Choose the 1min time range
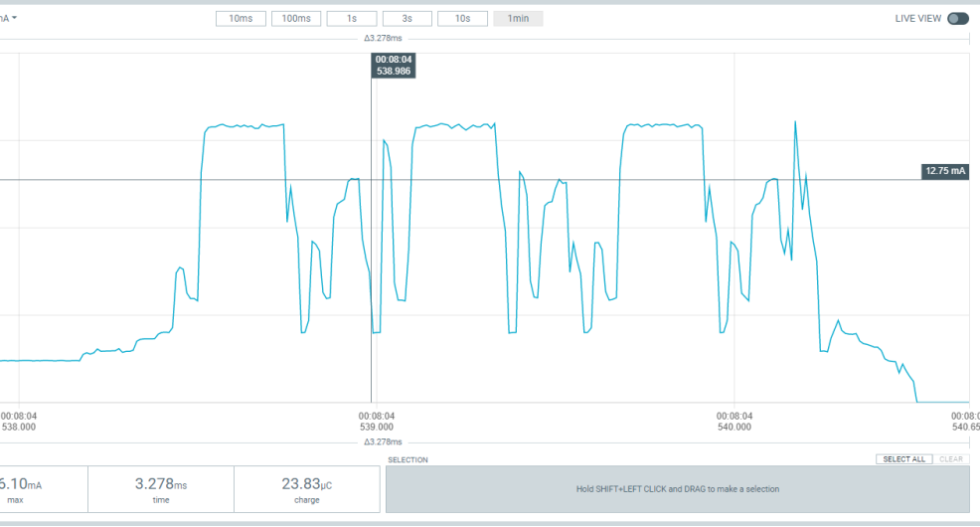This screenshot has height=527, width=980. point(518,19)
